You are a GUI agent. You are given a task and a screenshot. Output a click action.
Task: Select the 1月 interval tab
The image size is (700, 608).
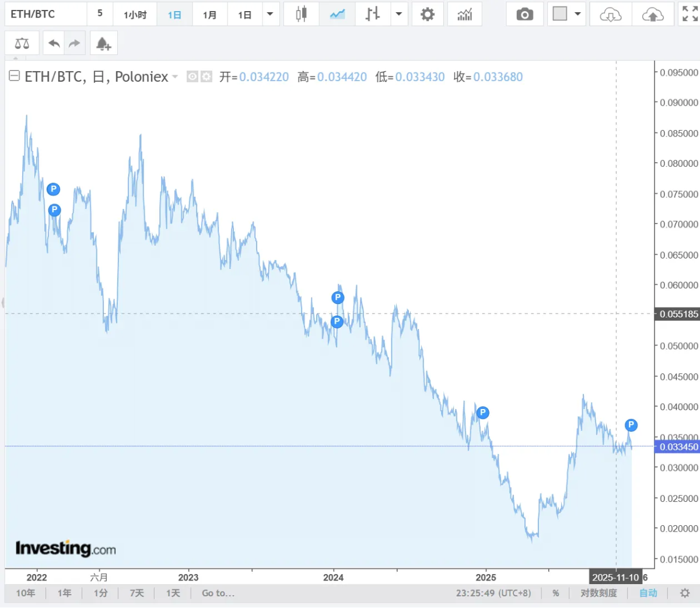click(x=210, y=15)
